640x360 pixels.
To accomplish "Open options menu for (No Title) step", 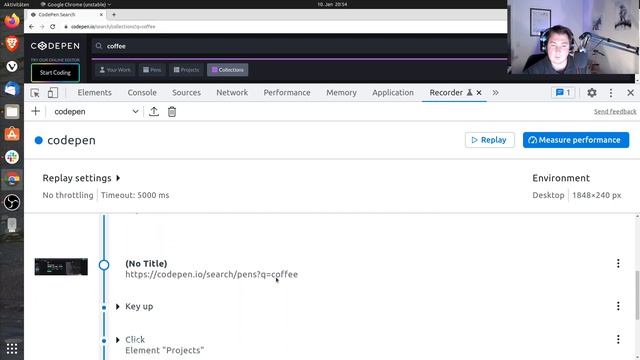I will pyautogui.click(x=618, y=264).
